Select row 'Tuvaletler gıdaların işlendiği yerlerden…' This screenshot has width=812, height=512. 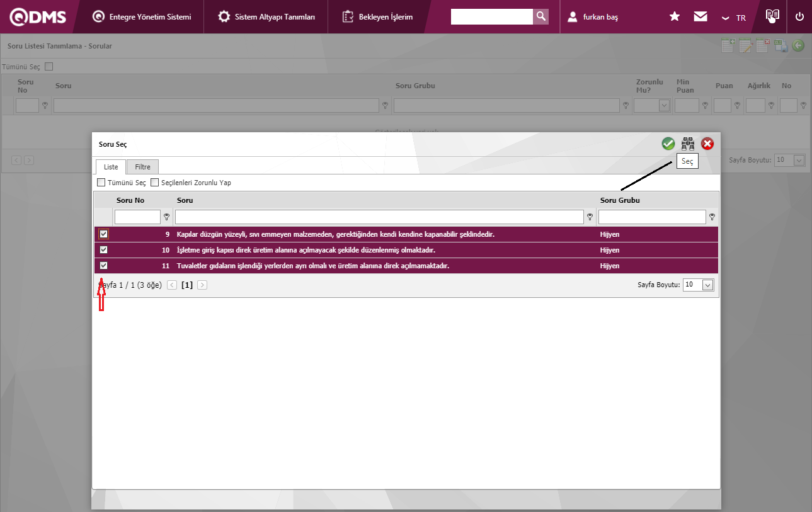(x=406, y=266)
